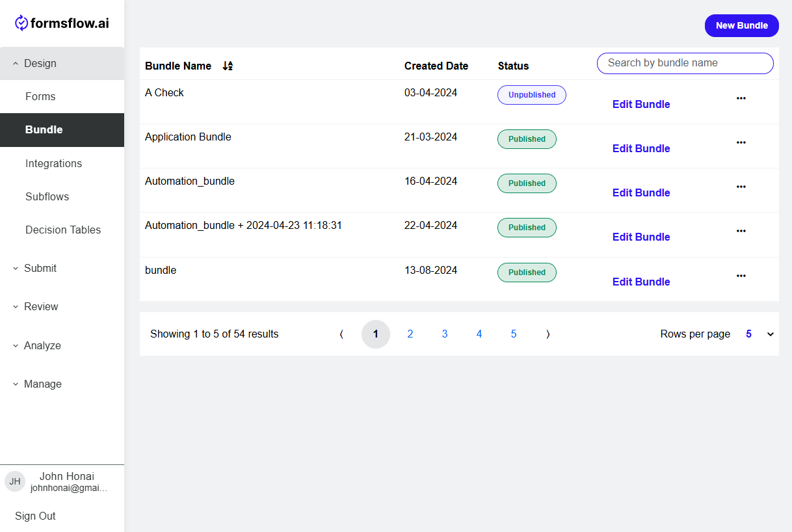Open three-dot menu for the 13-08-2024 bundle

[741, 276]
